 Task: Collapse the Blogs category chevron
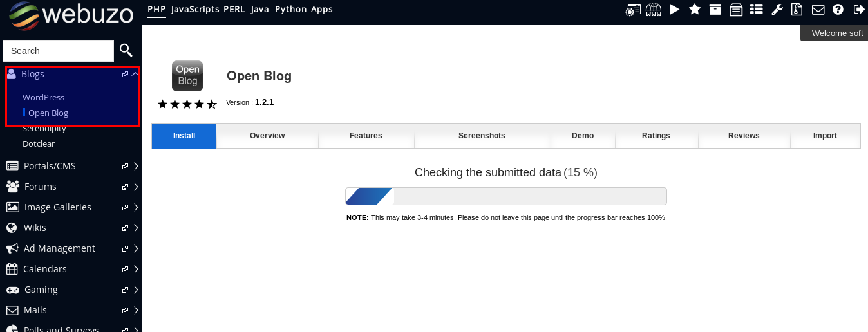pyautogui.click(x=135, y=74)
